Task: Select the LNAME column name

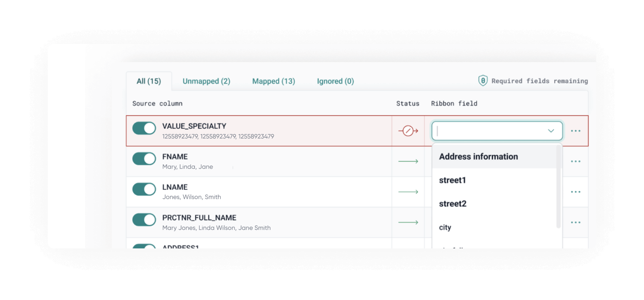Action: tap(175, 187)
